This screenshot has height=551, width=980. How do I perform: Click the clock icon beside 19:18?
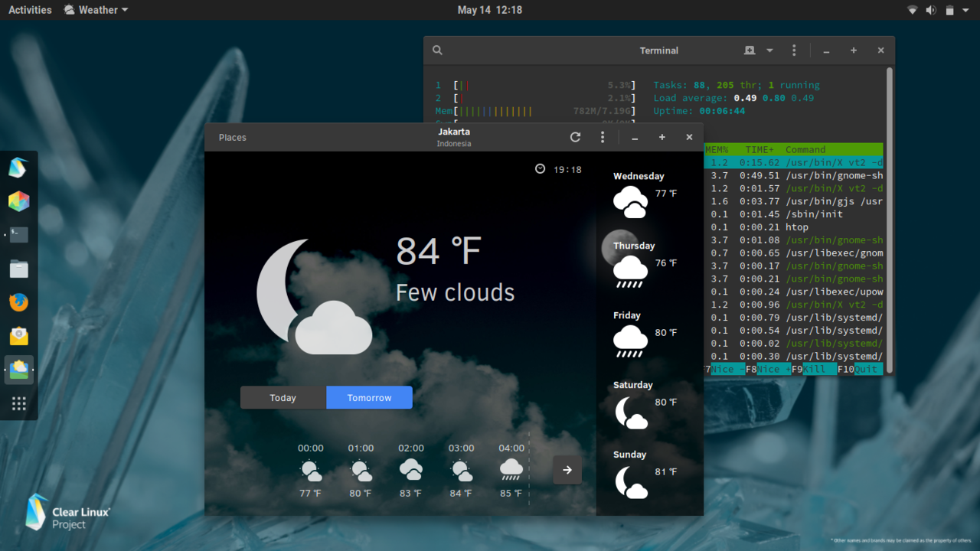point(540,169)
